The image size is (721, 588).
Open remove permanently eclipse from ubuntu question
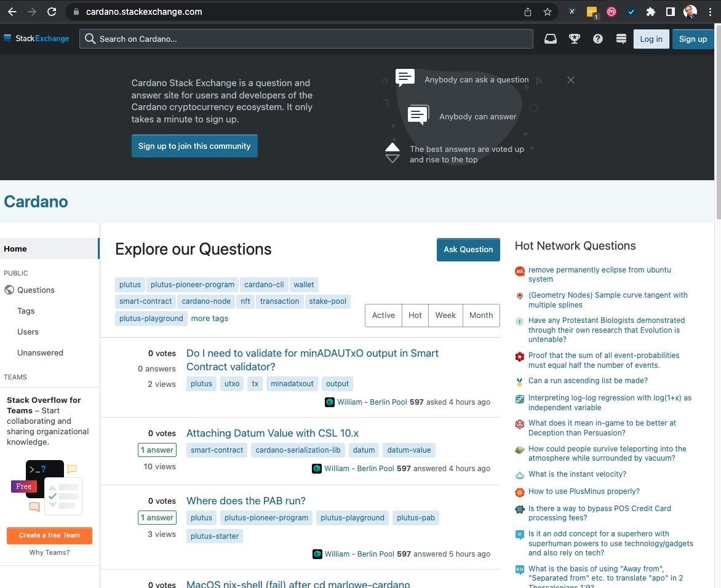[x=599, y=274]
